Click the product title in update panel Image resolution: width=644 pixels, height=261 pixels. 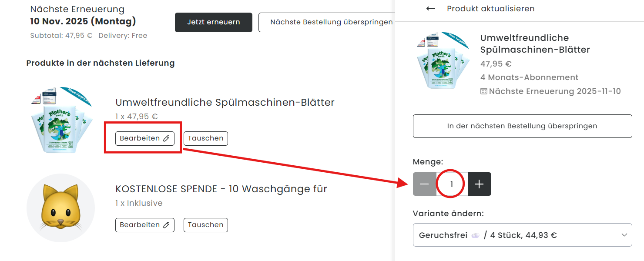535,43
